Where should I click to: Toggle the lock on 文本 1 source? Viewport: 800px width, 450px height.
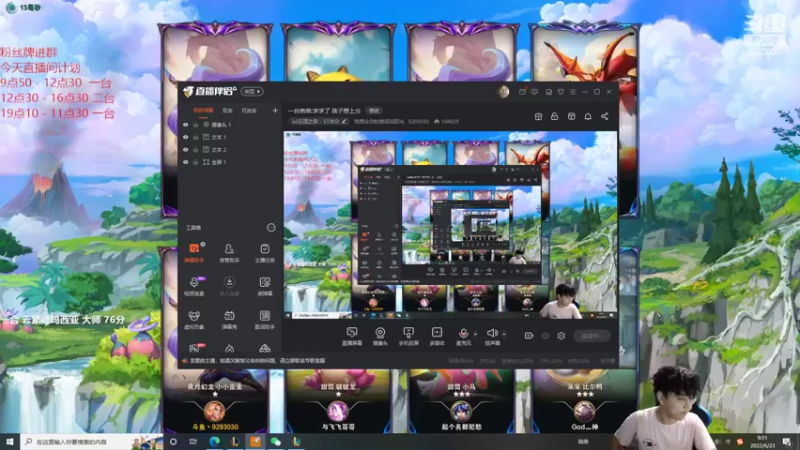pyautogui.click(x=195, y=137)
